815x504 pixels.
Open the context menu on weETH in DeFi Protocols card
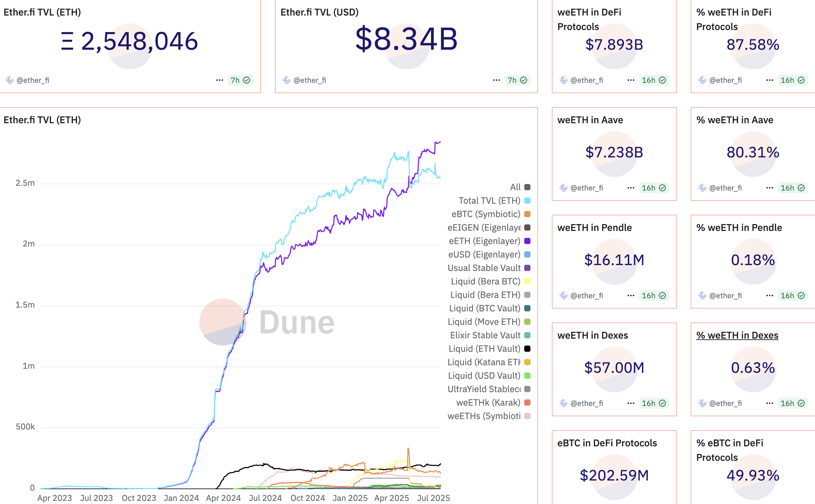click(x=631, y=80)
